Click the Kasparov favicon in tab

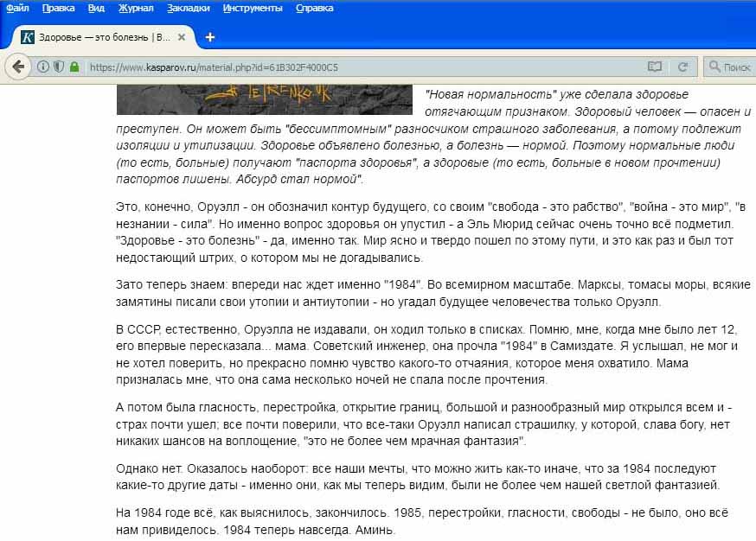tap(28, 37)
